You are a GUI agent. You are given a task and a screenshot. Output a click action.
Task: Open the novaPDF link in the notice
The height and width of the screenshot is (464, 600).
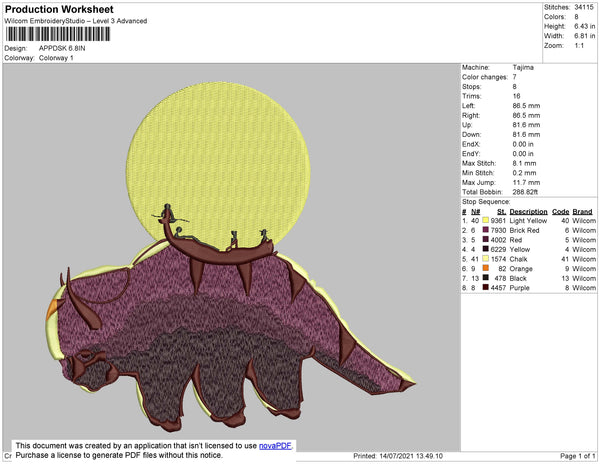[275, 446]
